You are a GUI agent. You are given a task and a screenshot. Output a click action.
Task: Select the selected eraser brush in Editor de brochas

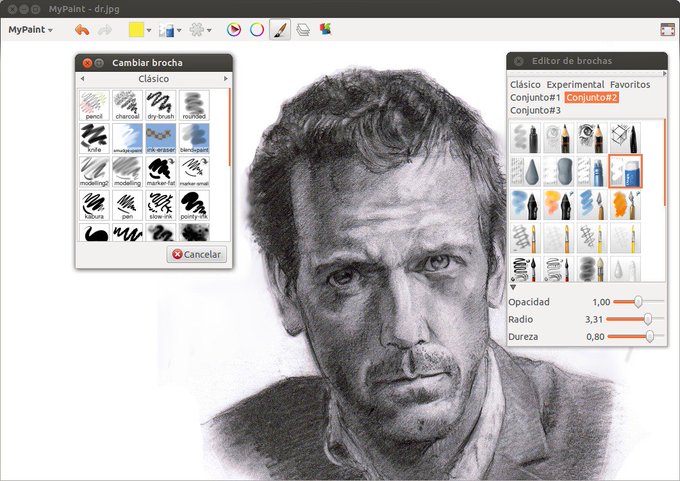click(625, 171)
